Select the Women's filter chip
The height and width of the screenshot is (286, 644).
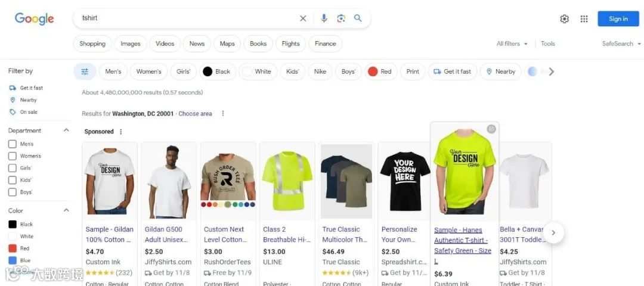(x=148, y=71)
